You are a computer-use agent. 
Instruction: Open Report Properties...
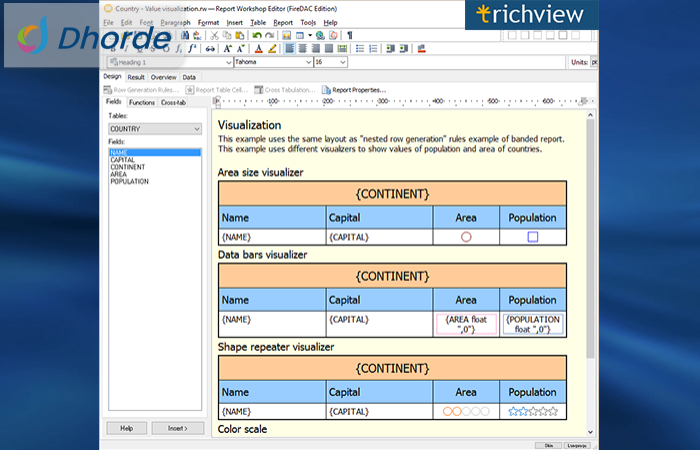click(354, 90)
